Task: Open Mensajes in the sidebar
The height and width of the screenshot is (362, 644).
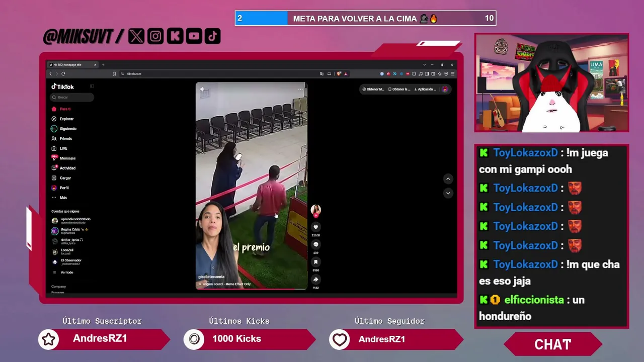Action: tap(63, 158)
